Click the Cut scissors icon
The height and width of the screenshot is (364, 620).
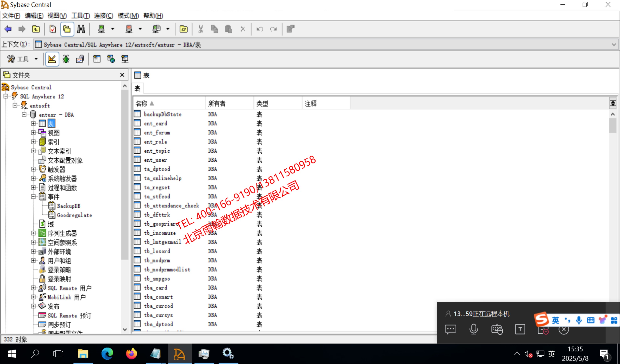pos(201,29)
